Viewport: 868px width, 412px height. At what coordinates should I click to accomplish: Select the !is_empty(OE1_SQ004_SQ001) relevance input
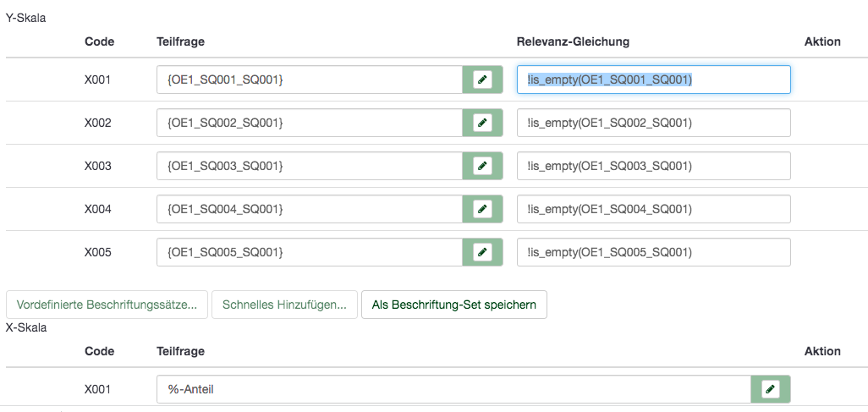pos(653,209)
